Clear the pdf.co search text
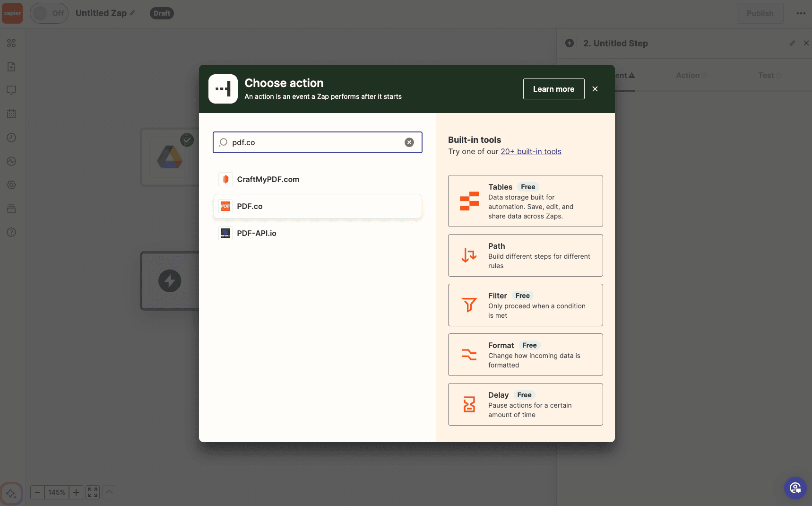This screenshot has width=812, height=506. pos(409,142)
